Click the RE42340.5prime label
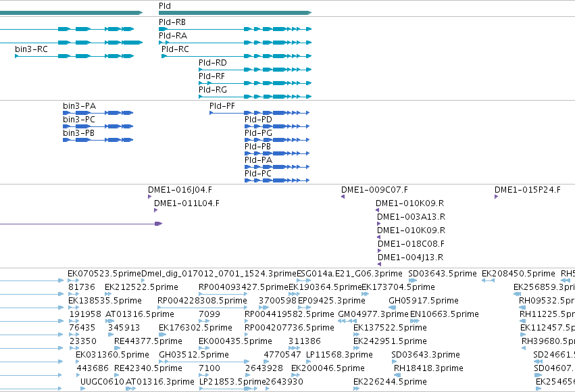Screen dimensions: 575x392 point(148,369)
